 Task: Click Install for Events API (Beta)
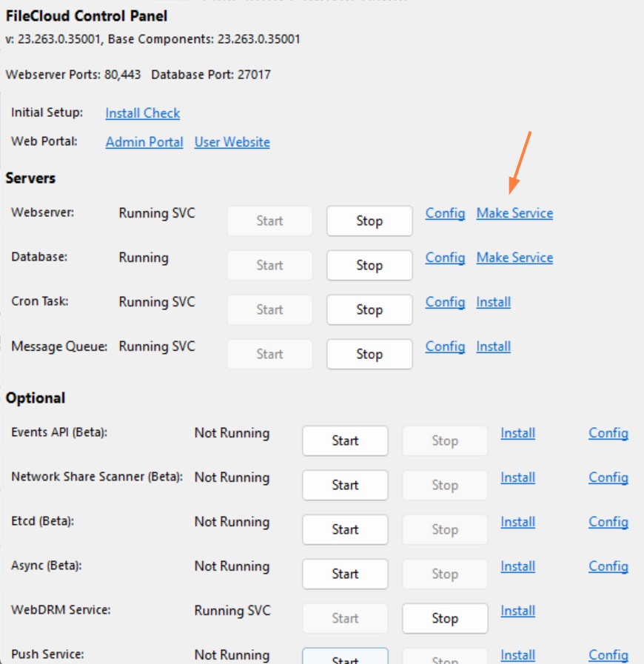tap(518, 433)
